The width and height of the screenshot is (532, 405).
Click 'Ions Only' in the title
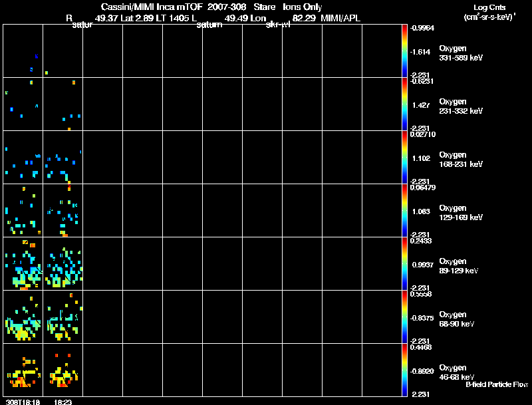pos(303,7)
